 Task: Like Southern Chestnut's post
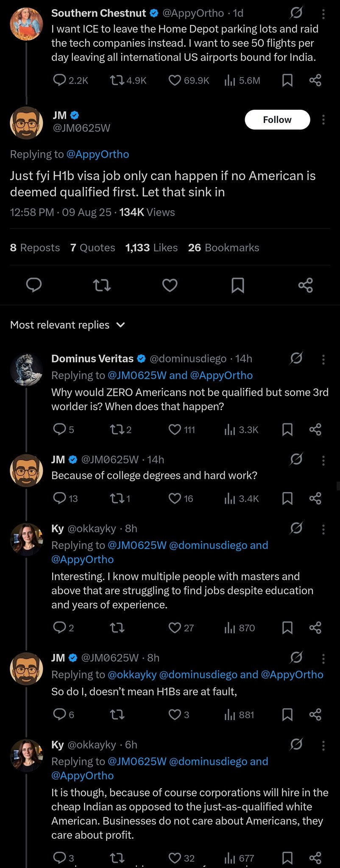click(175, 80)
